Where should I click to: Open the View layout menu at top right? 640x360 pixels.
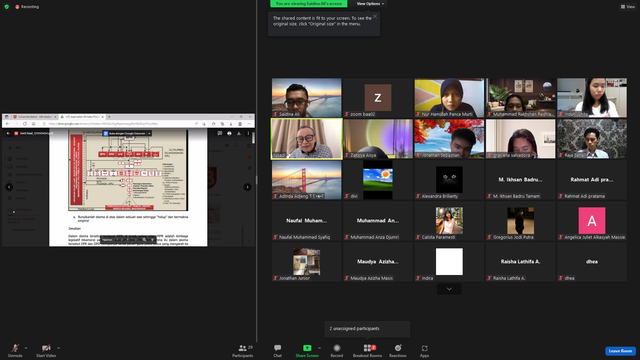pyautogui.click(x=628, y=7)
